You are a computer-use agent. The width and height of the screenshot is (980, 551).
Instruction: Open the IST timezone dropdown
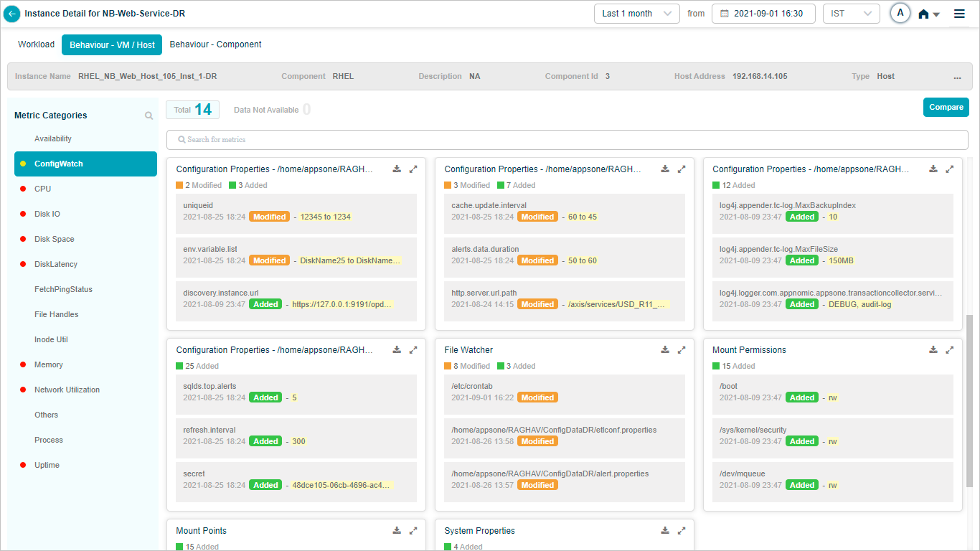(x=851, y=14)
